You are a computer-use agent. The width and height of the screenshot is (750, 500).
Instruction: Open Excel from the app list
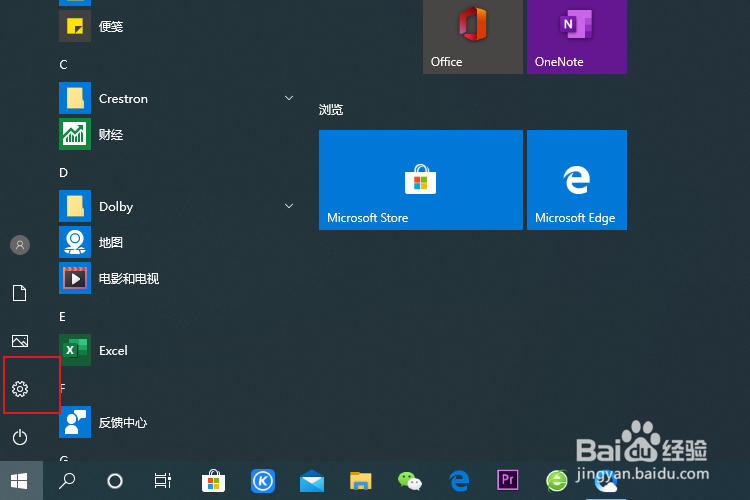pyautogui.click(x=177, y=350)
